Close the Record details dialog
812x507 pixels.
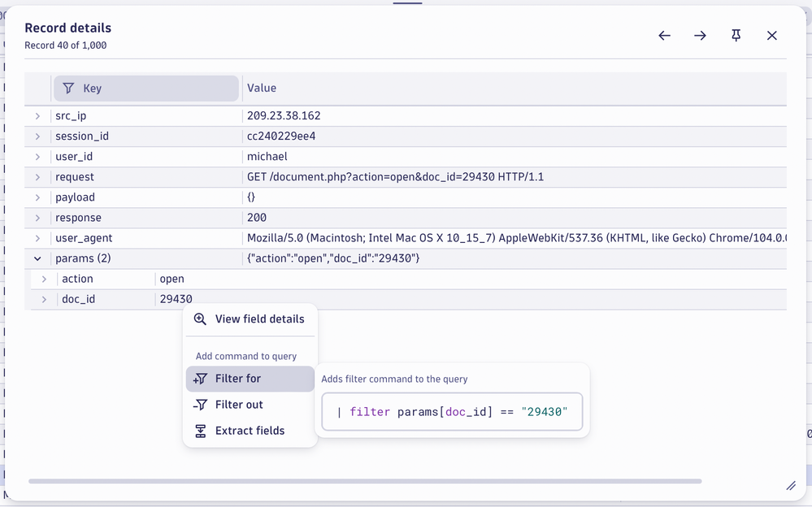pyautogui.click(x=771, y=36)
